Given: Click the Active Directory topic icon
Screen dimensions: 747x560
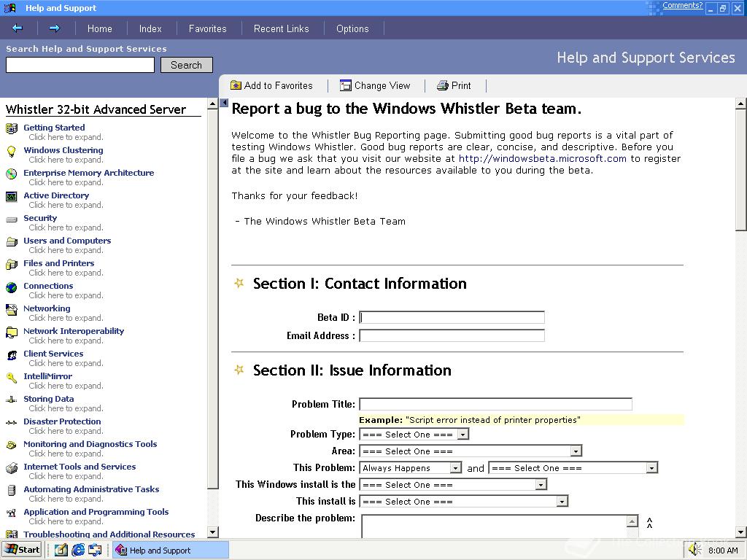Looking at the screenshot, I should click(12, 196).
